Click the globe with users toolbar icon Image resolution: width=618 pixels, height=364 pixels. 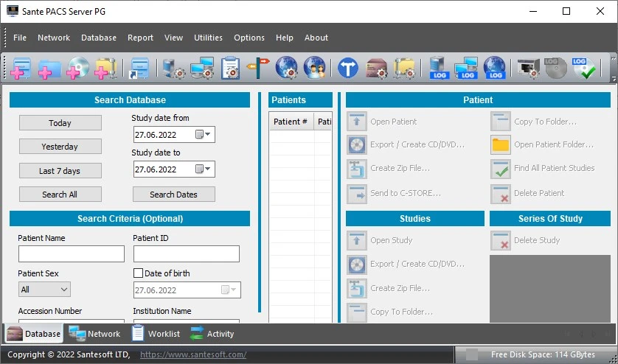(x=315, y=69)
